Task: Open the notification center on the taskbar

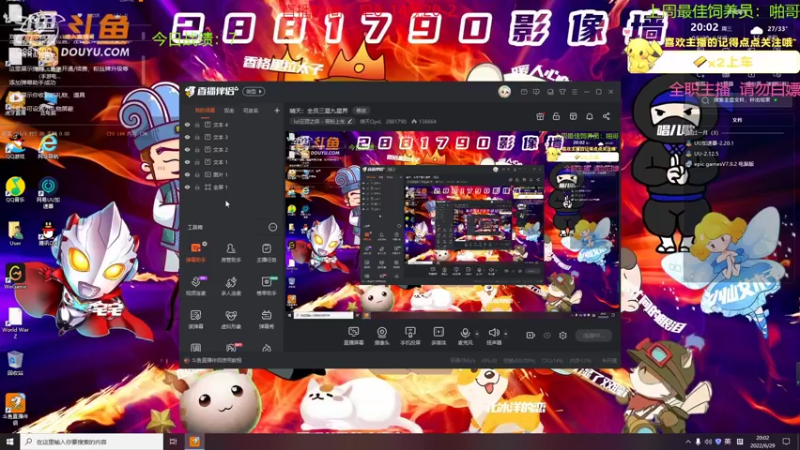Action: 786,442
